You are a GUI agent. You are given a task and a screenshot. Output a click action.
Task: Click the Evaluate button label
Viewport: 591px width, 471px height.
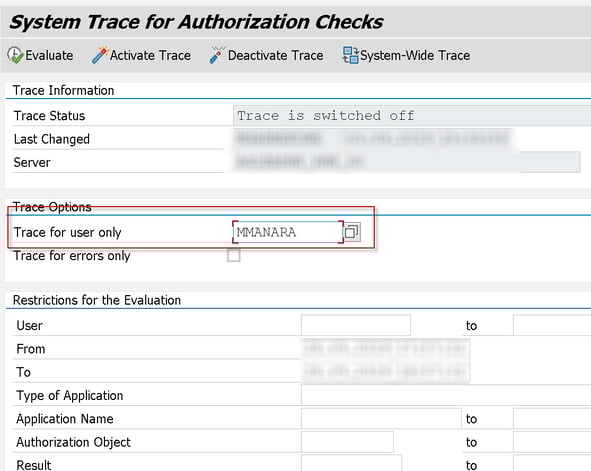point(49,55)
